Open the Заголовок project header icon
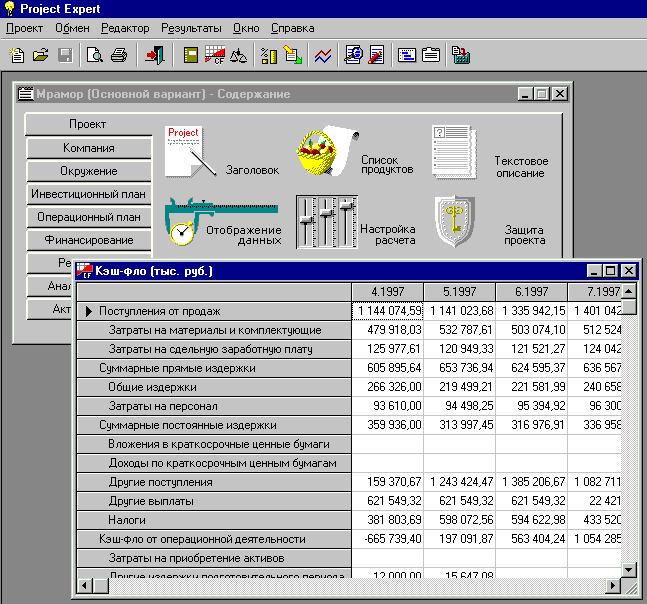Screen dimensions: 647x604 click(190, 151)
